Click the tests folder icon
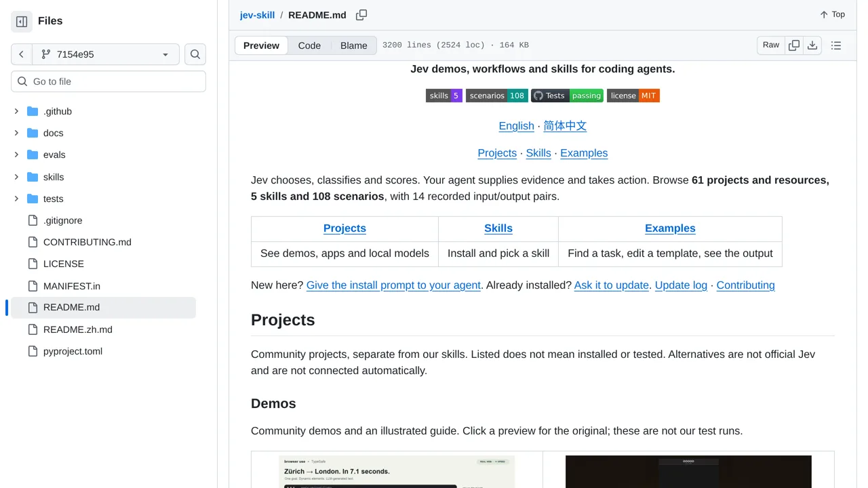Screen dimensions: 868x488 [33, 199]
